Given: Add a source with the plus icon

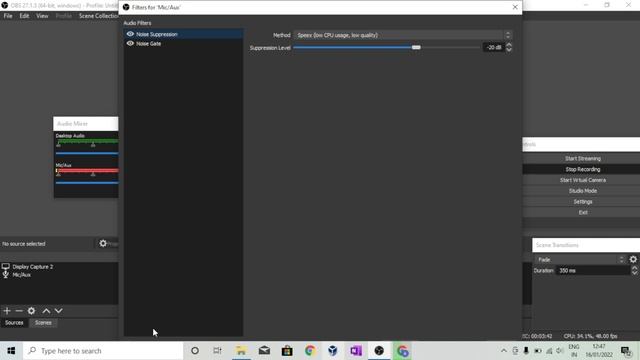Looking at the screenshot, I should coord(7,311).
